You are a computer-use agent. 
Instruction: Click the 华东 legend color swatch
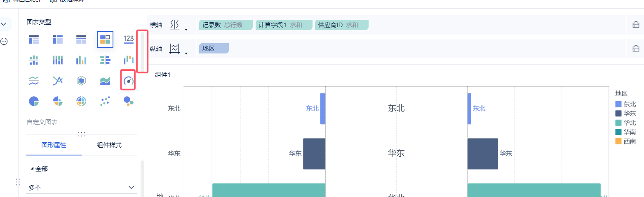coord(618,114)
